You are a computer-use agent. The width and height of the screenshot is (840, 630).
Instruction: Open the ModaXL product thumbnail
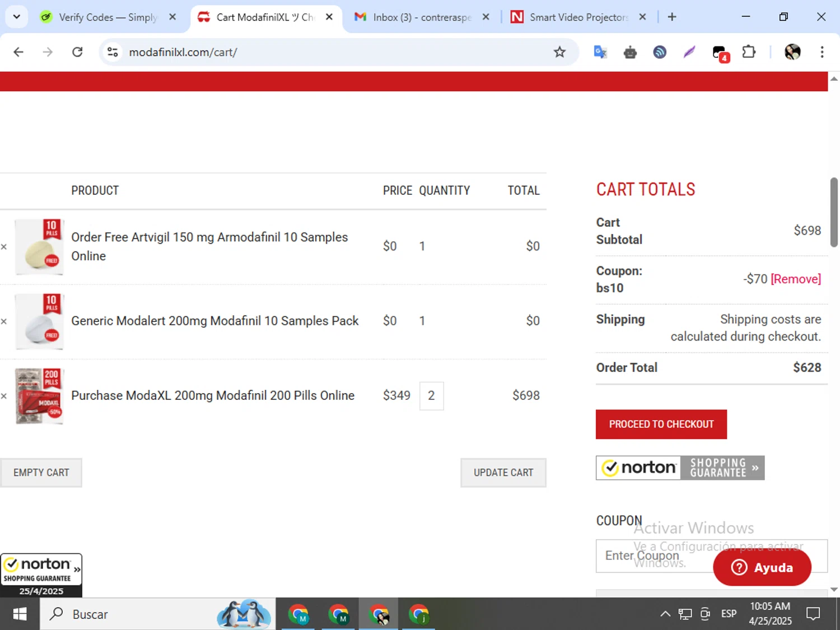point(39,396)
